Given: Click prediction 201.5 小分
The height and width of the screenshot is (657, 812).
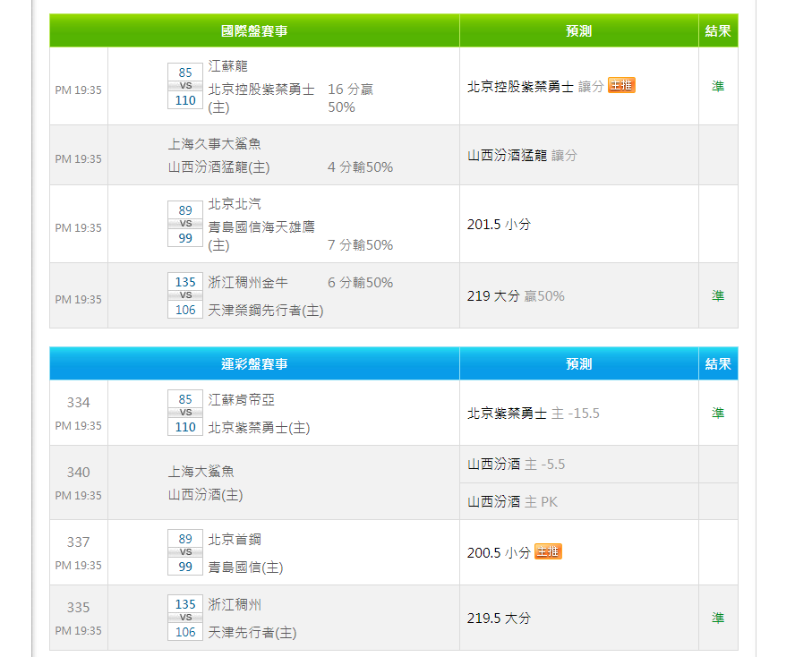Looking at the screenshot, I should point(500,224).
